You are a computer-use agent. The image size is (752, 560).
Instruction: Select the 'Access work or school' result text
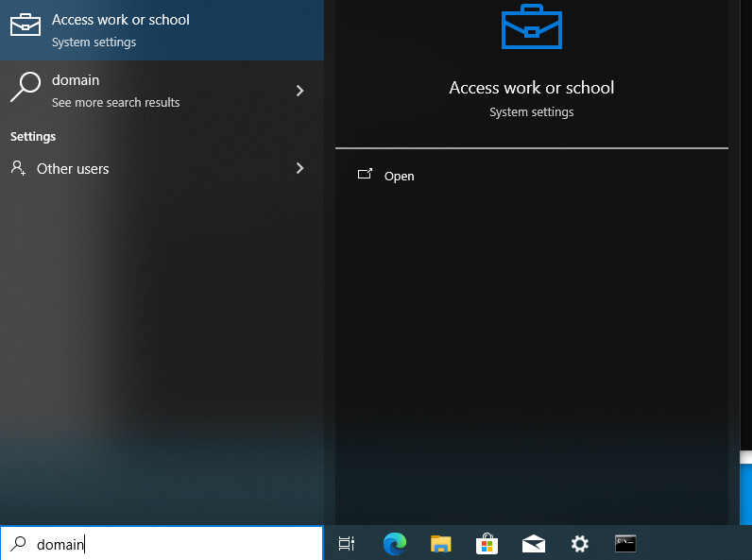pyautogui.click(x=120, y=20)
